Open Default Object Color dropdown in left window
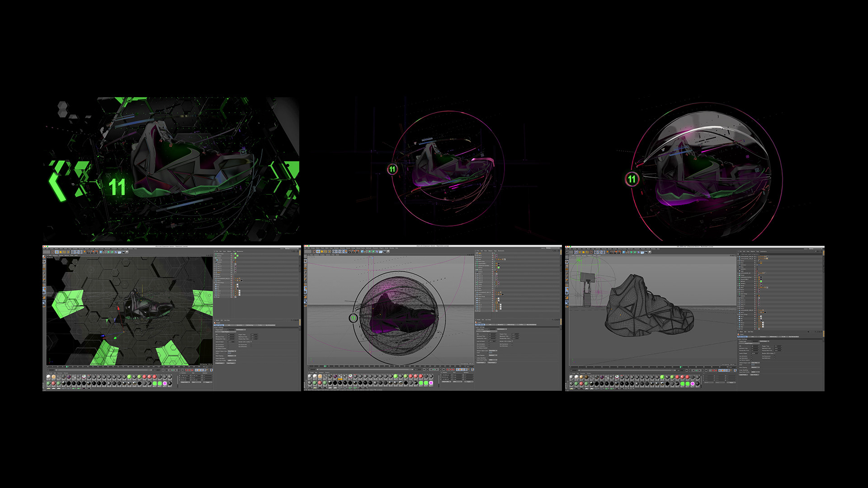Viewport: 868px width, 488px height. 232,351
